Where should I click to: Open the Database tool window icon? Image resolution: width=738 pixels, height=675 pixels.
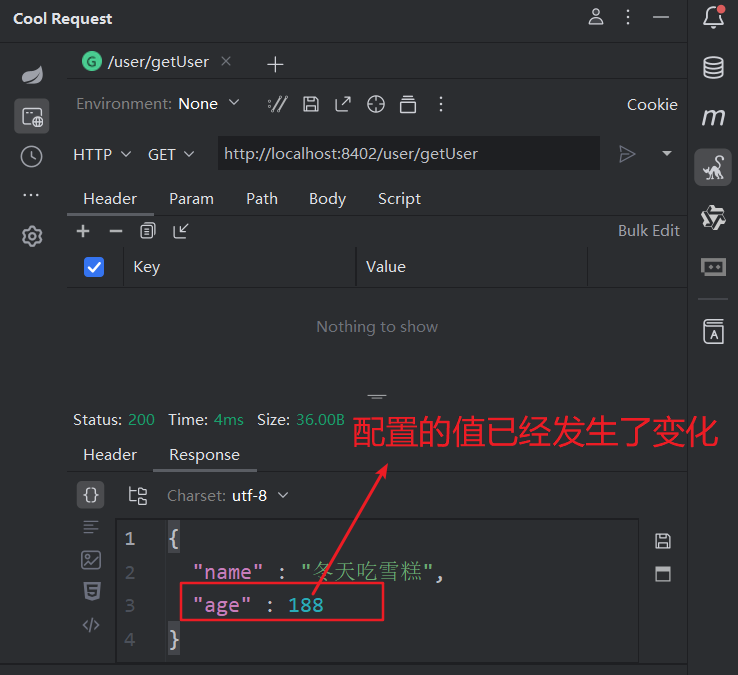(x=714, y=67)
